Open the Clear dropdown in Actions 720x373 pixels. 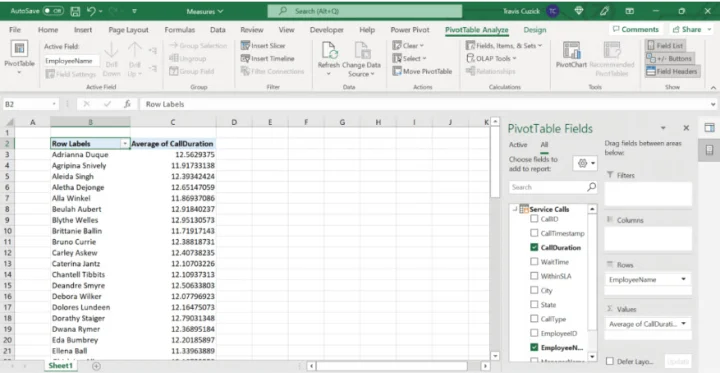[408, 45]
